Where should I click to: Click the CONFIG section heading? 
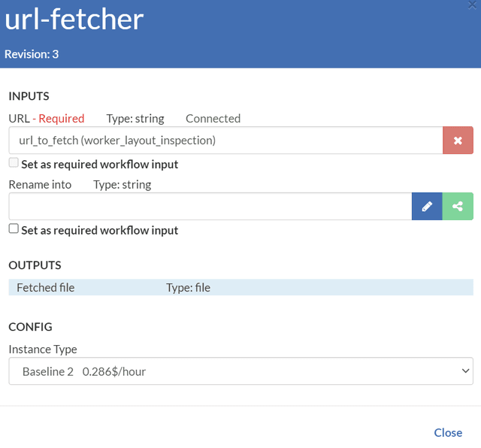pos(30,327)
